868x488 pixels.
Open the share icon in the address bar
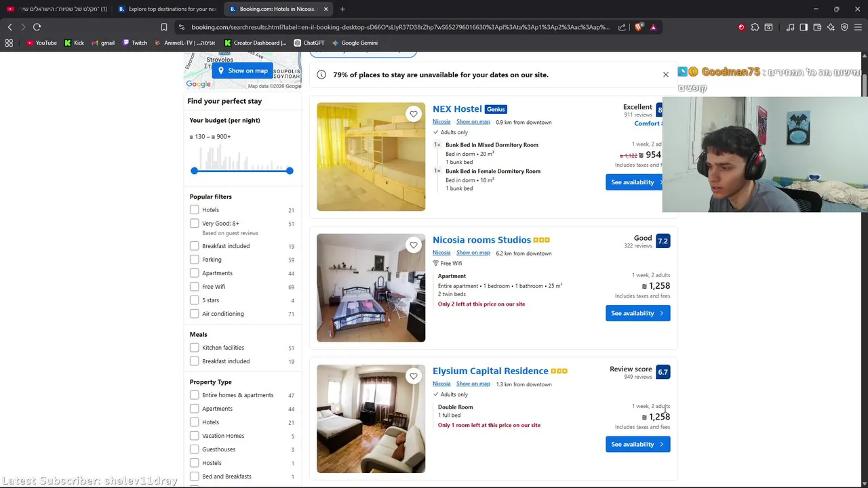click(622, 27)
